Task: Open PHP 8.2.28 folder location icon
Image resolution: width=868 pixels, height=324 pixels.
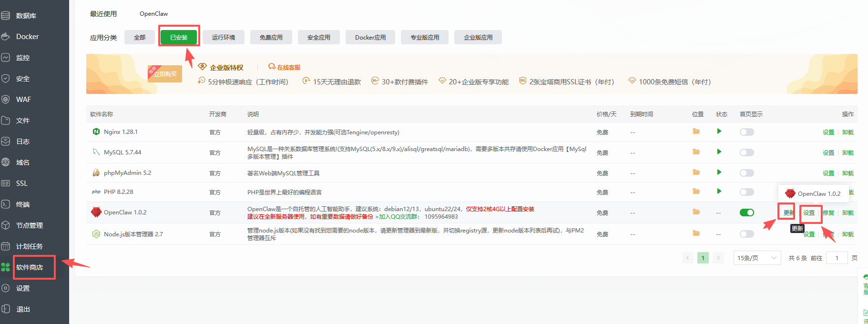Action: (x=696, y=191)
